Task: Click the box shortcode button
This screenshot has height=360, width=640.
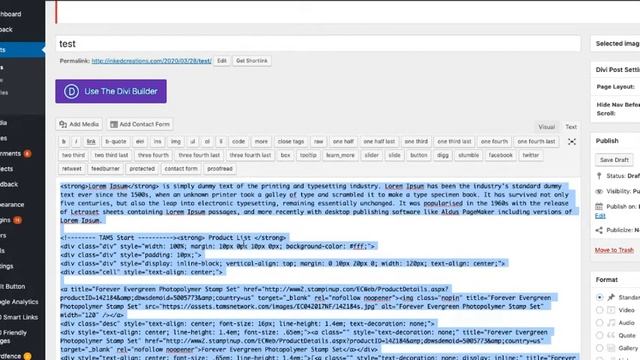Action: (285, 156)
